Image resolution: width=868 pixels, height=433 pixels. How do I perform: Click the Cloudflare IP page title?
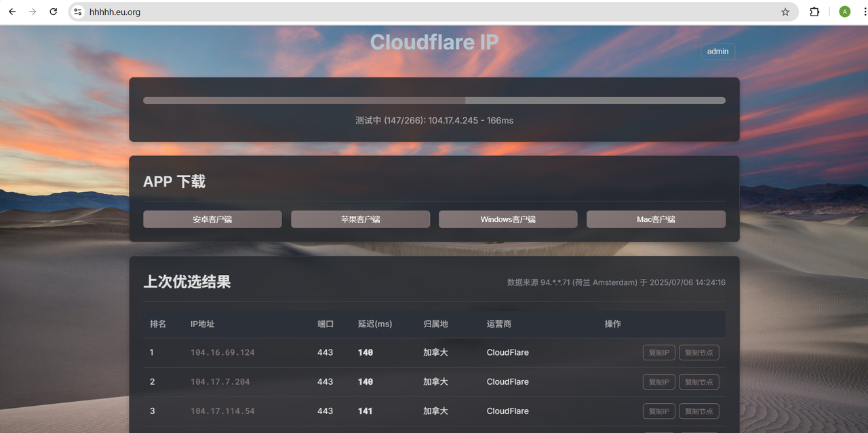434,42
